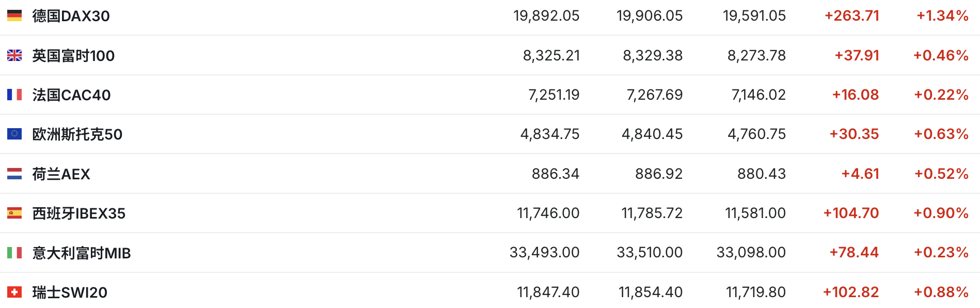Screen dimensions: 980x308
Task: Open the 德国DAX30 index link
Action: [71, 16]
